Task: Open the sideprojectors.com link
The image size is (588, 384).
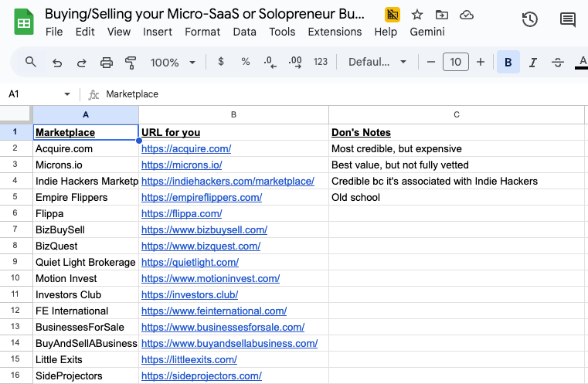Action: pos(202,376)
